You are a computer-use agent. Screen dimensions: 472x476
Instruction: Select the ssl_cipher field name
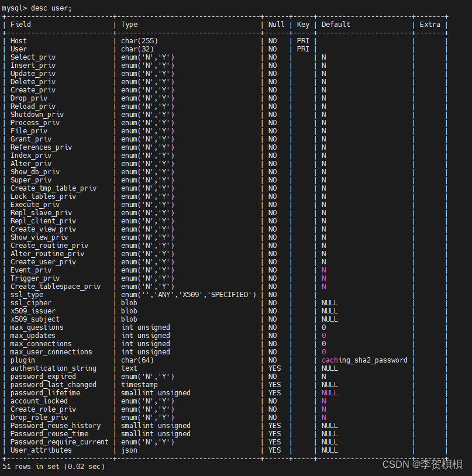(x=31, y=303)
